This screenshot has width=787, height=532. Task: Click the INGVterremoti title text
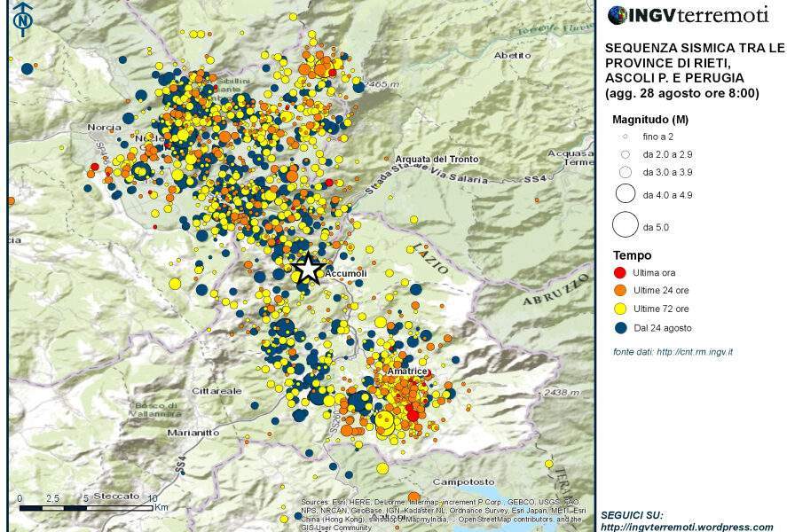698,14
